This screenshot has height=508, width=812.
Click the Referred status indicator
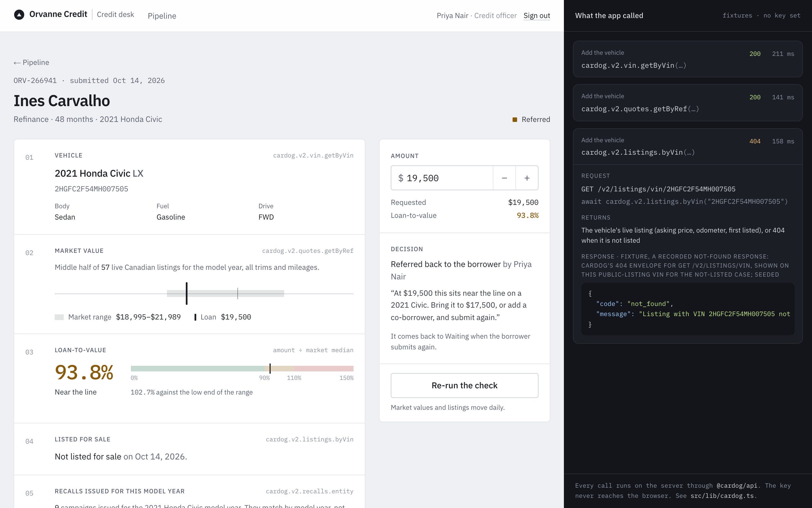(531, 120)
